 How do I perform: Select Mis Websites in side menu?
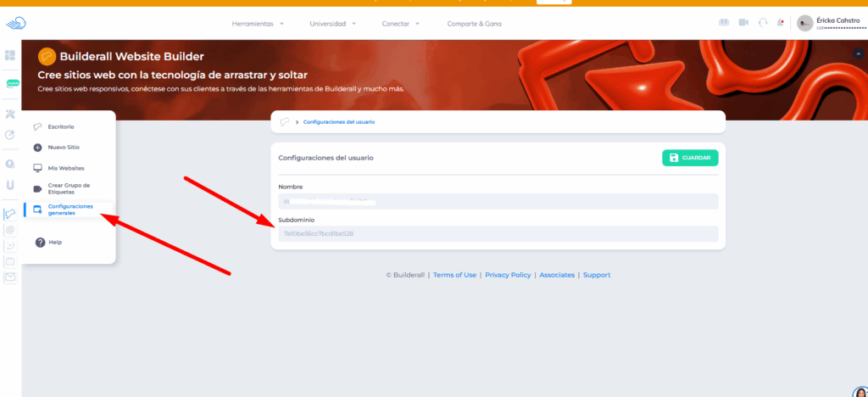[x=65, y=168]
